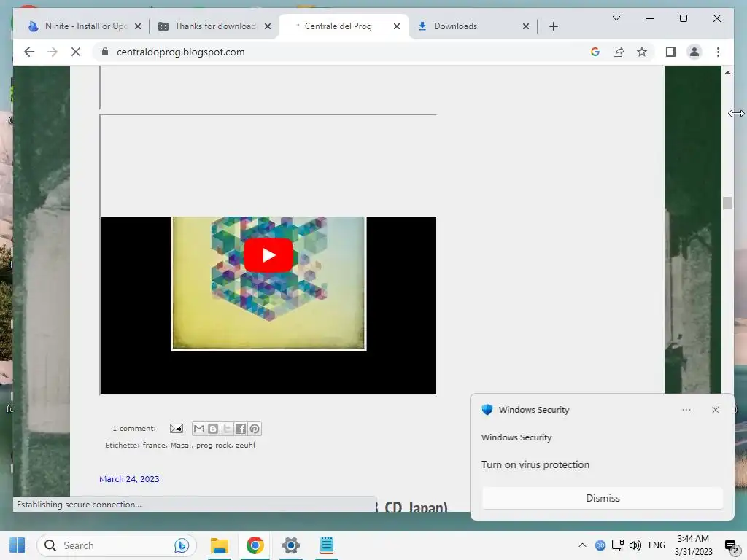Open the March 24, 2023 date link
The height and width of the screenshot is (560, 747).
pos(129,479)
